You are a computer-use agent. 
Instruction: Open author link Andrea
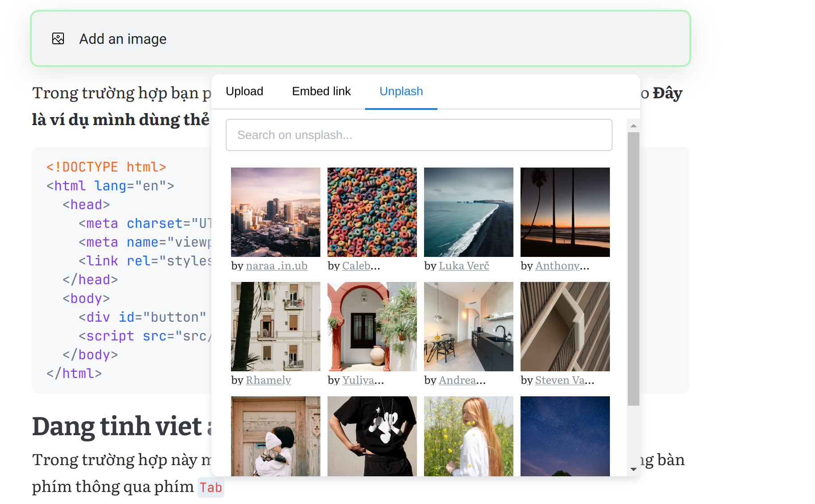tap(457, 380)
